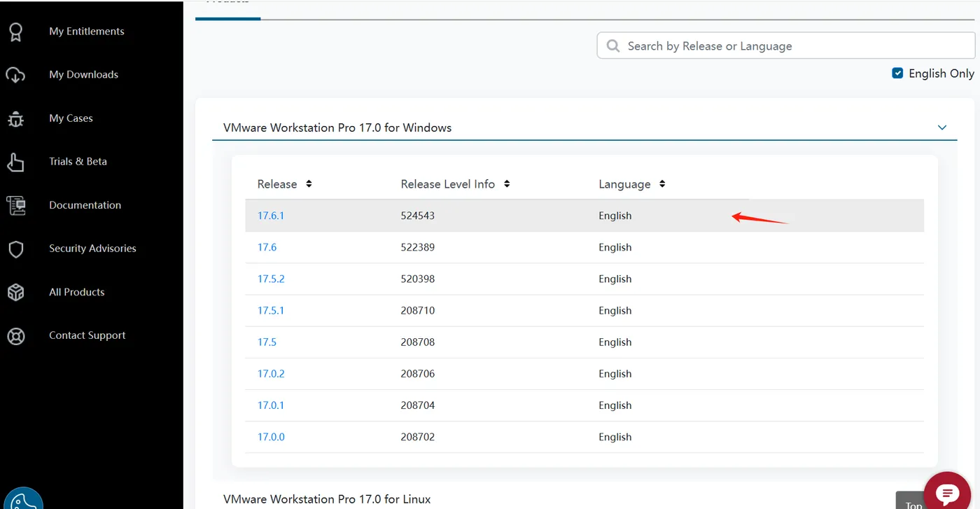Image resolution: width=980 pixels, height=509 pixels.
Task: Click the My Cases bug icon
Action: coord(15,118)
